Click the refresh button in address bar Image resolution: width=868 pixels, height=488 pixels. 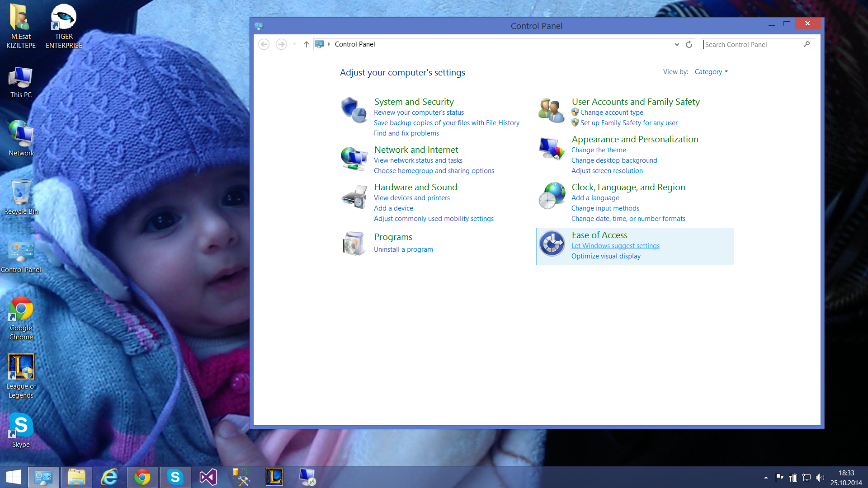689,44
